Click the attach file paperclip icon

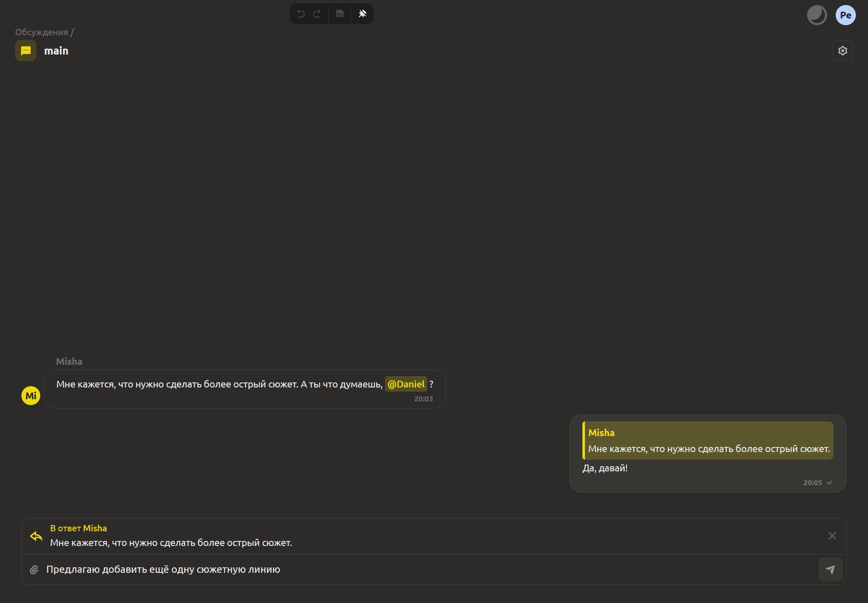34,569
